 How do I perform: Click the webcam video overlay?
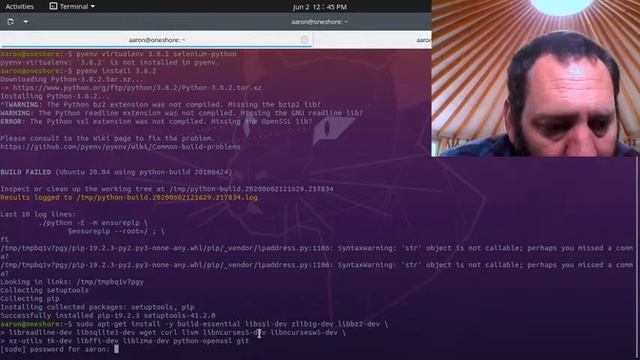[536, 78]
